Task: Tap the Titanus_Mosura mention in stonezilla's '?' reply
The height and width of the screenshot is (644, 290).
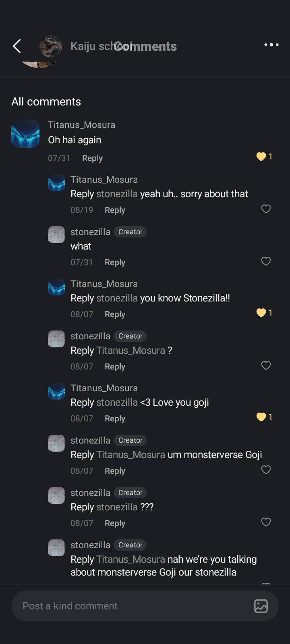Action: [130, 351]
